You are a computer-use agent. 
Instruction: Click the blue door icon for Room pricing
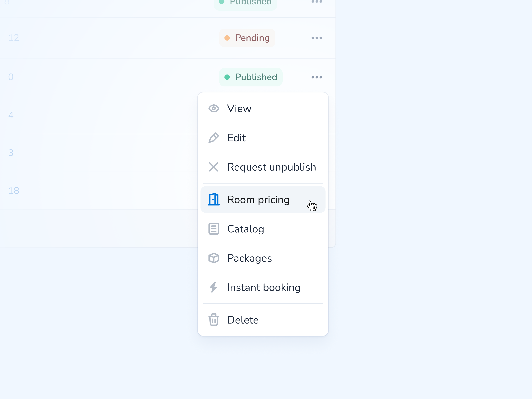click(214, 200)
